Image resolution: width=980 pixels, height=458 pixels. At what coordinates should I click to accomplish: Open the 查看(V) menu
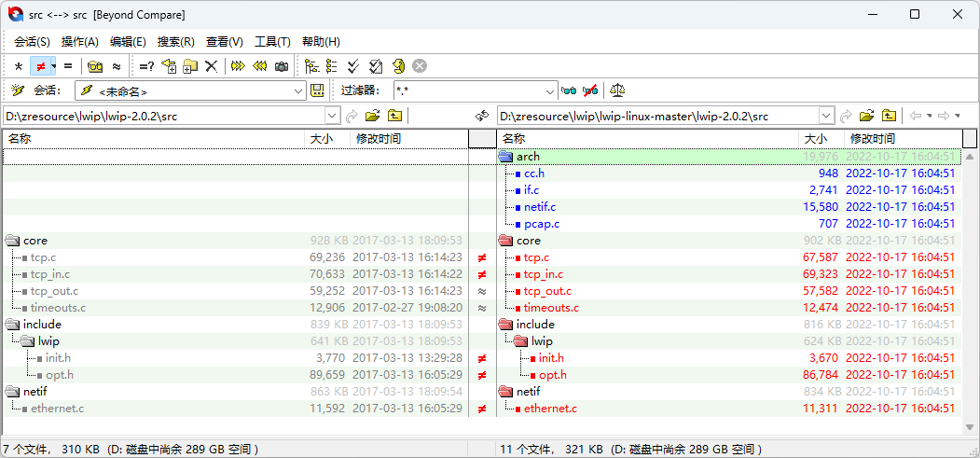(225, 42)
